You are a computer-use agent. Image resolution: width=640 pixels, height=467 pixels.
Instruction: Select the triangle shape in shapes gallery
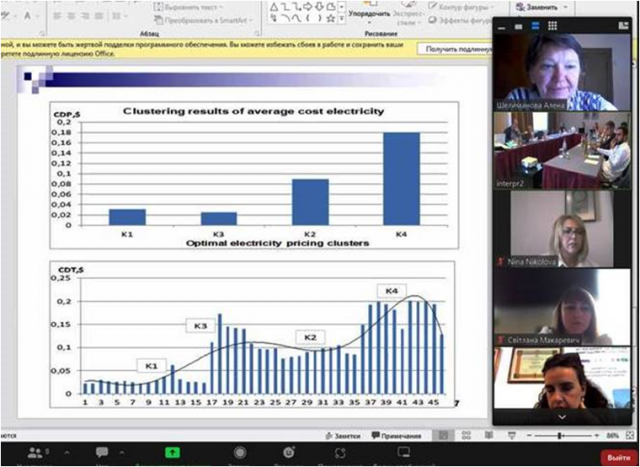[x=274, y=7]
